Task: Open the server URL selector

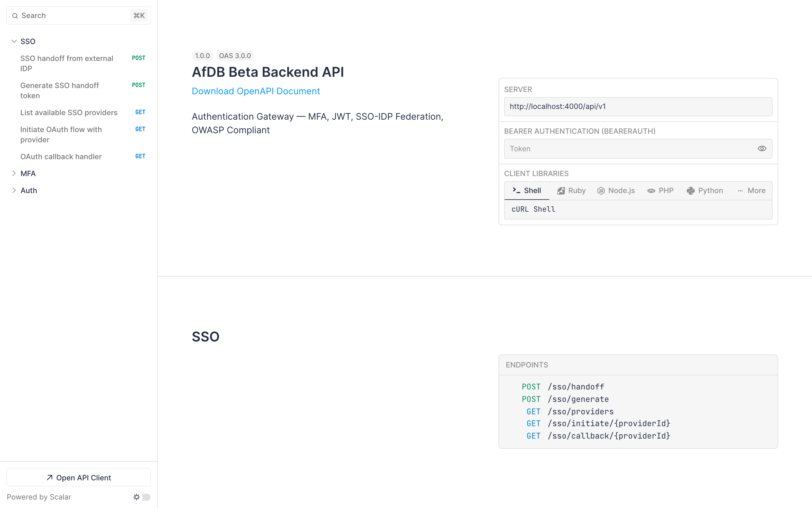Action: tap(638, 106)
